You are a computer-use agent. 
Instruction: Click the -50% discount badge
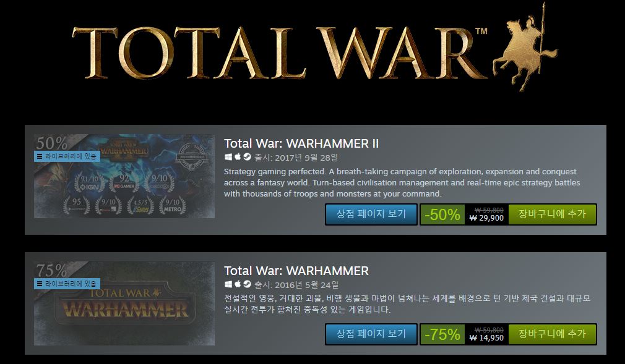[x=442, y=214]
